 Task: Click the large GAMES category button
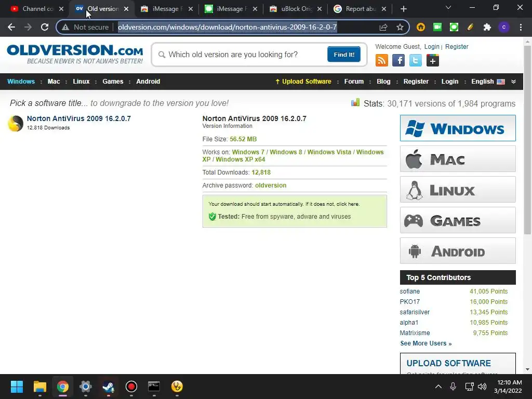(458, 220)
